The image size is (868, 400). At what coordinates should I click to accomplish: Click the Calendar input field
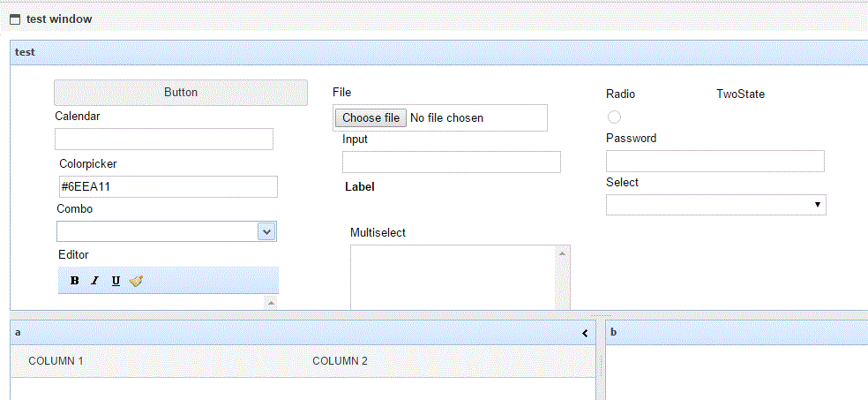pyautogui.click(x=164, y=139)
